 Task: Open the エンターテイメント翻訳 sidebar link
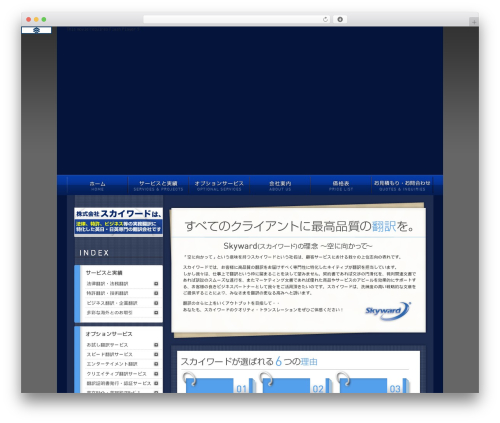click(x=112, y=364)
